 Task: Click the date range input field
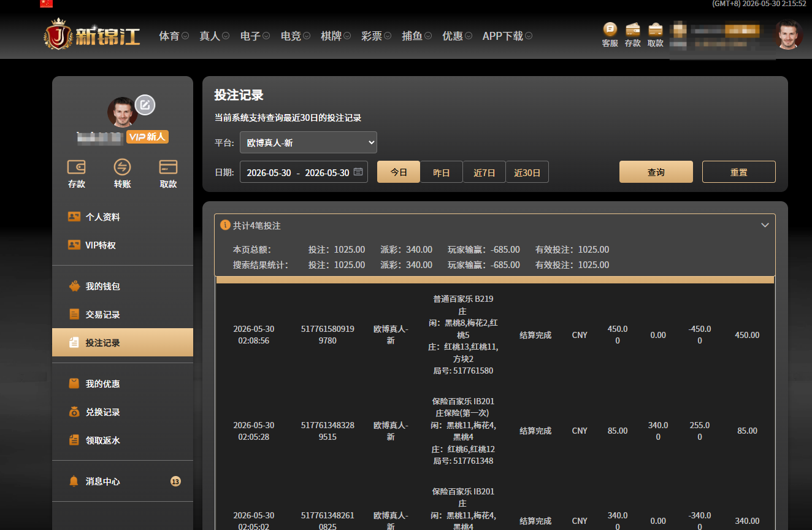[304, 172]
